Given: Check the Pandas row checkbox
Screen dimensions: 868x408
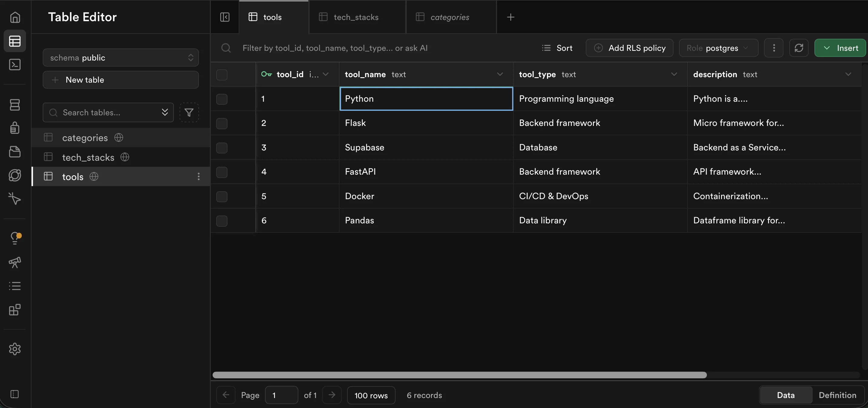Looking at the screenshot, I should [222, 221].
